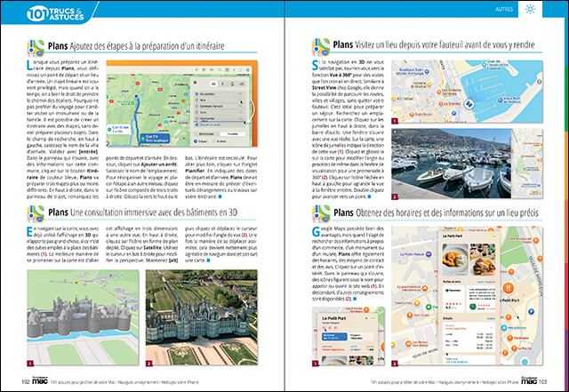Click Plans icon beside 'Une consultation immersive' heading
The height and width of the screenshot is (392, 569).
(x=36, y=214)
